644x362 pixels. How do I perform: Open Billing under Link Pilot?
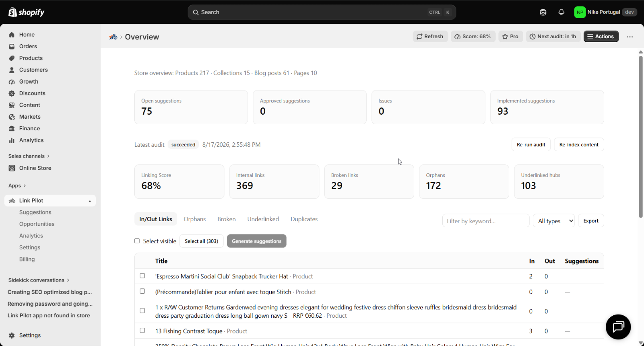coord(27,259)
